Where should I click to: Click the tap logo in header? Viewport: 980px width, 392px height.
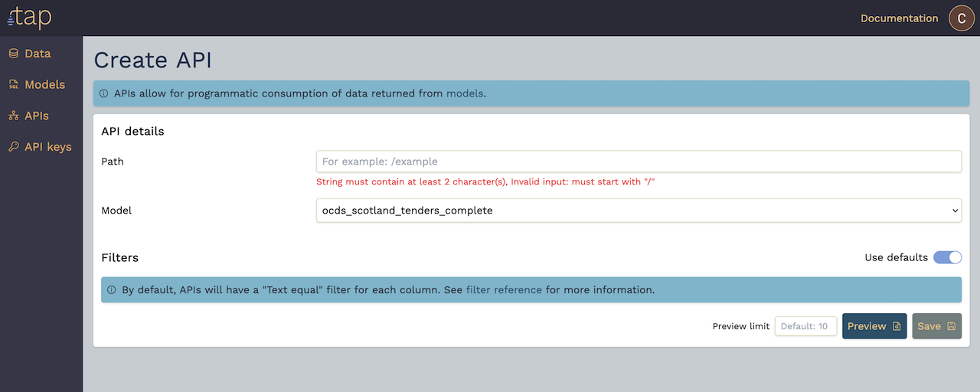[x=30, y=17]
